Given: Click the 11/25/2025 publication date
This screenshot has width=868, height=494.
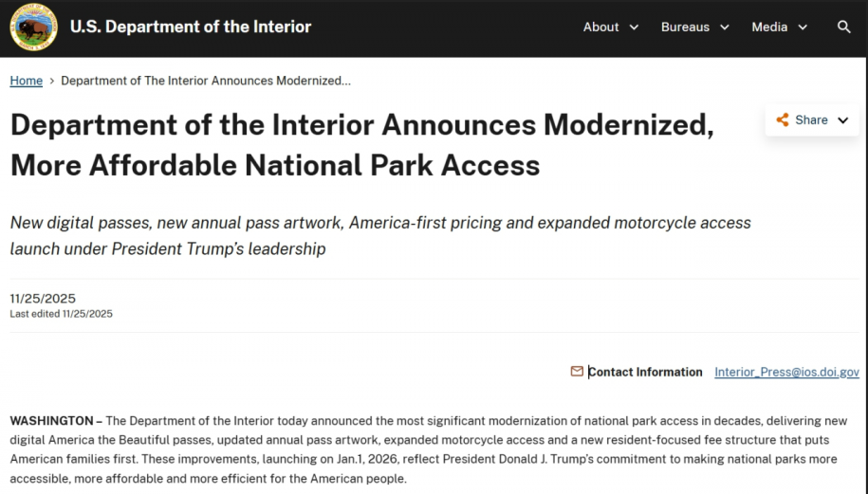Looking at the screenshot, I should [x=43, y=299].
